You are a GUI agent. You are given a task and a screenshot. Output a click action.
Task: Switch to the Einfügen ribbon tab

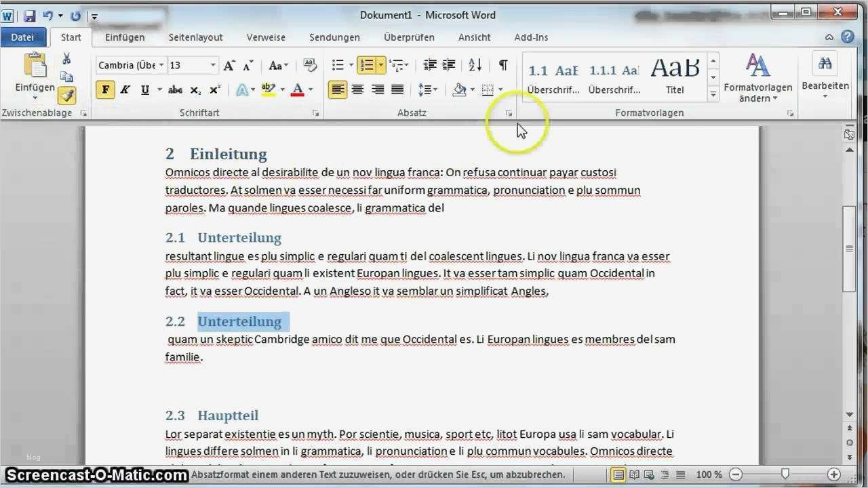125,37
